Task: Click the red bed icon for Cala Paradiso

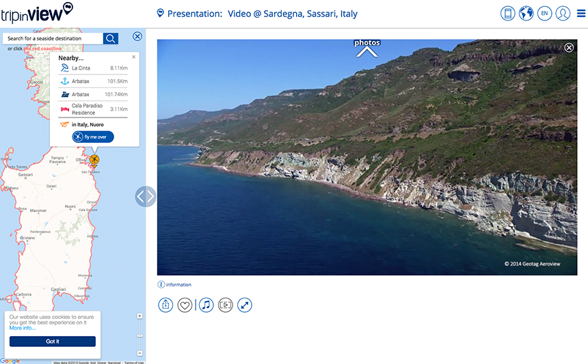Action: click(x=65, y=109)
